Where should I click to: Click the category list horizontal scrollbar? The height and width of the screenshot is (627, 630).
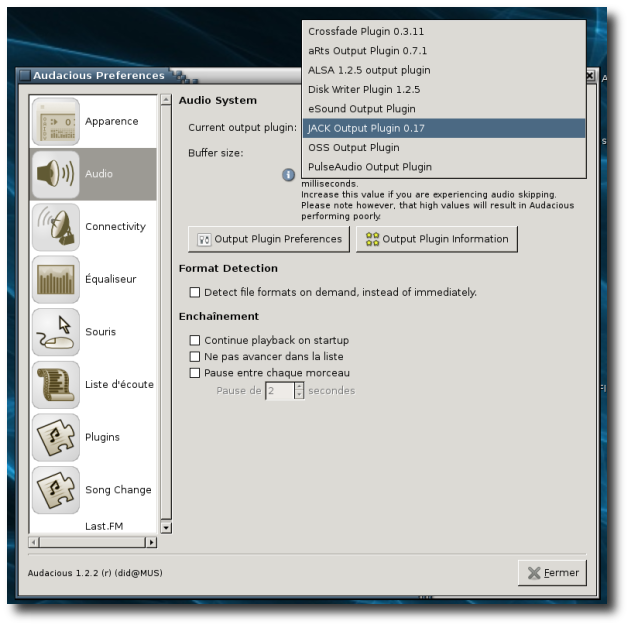pyautogui.click(x=92, y=542)
